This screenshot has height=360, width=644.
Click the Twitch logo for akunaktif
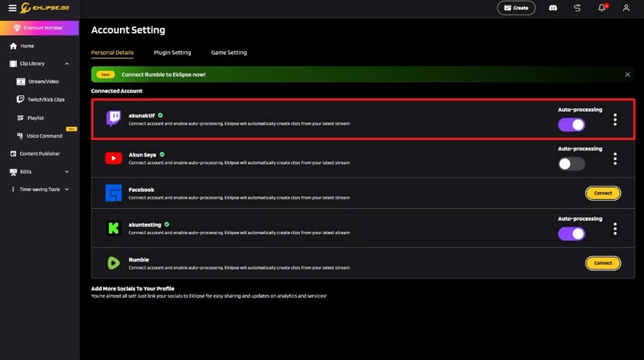113,119
